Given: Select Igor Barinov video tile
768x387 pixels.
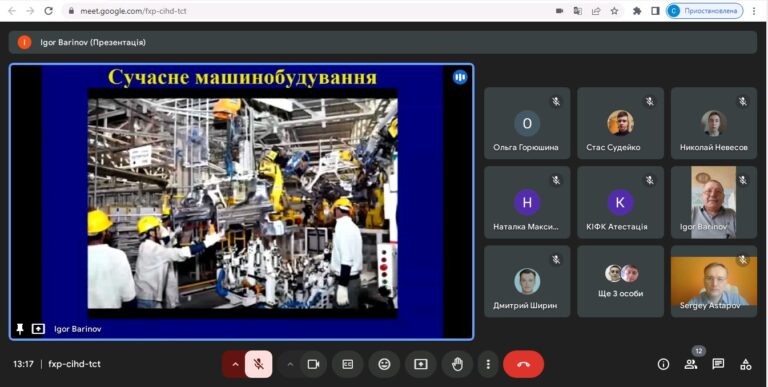Looking at the screenshot, I should pos(714,202).
